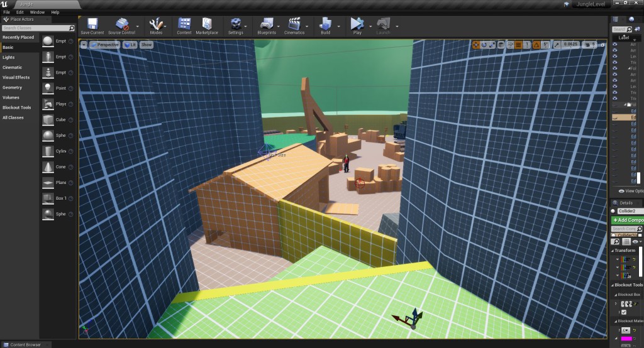Open the Perspective view mode dropdown
Image resolution: width=644 pixels, height=348 pixels.
tap(105, 45)
